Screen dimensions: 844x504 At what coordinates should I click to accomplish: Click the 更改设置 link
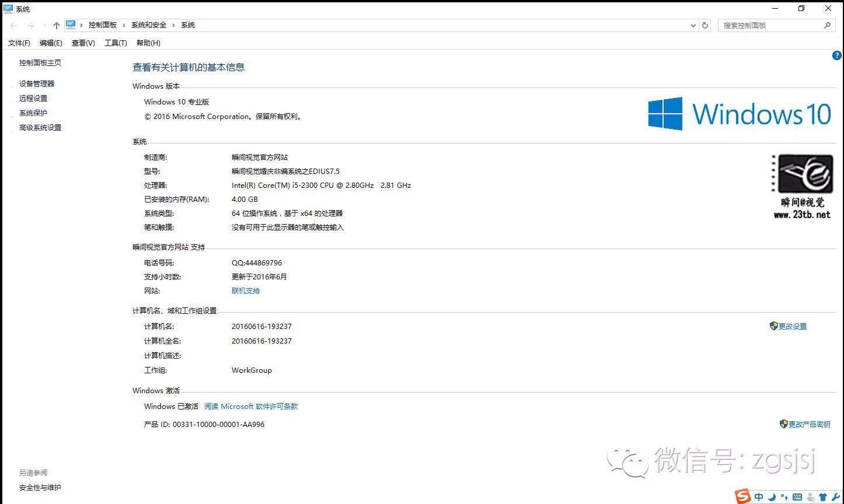(793, 327)
